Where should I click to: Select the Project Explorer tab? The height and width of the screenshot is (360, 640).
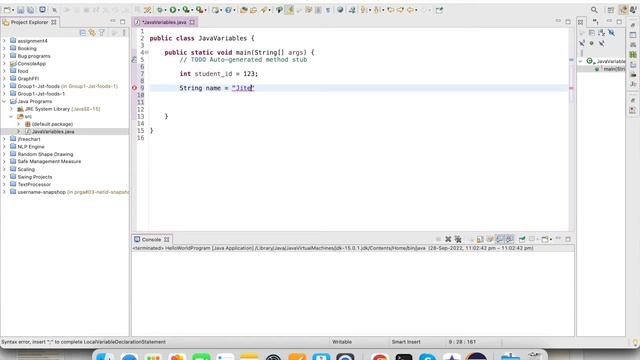pos(29,22)
